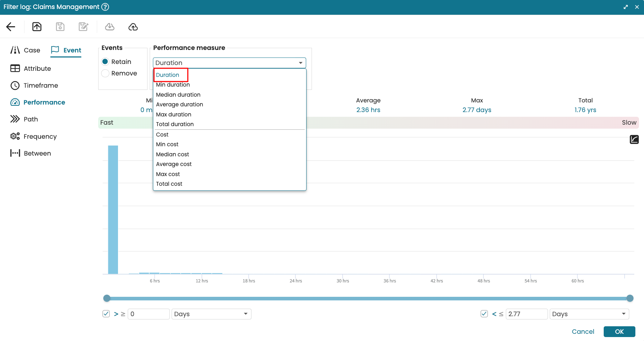Click the upload filter icon with up arrow
The width and height of the screenshot is (644, 341).
pos(37,27)
